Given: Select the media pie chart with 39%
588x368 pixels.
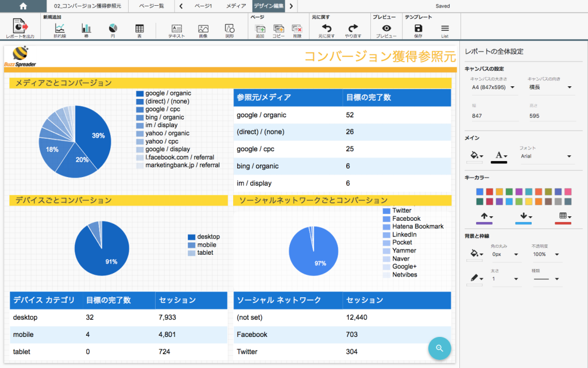Looking at the screenshot, I should click(x=75, y=141).
